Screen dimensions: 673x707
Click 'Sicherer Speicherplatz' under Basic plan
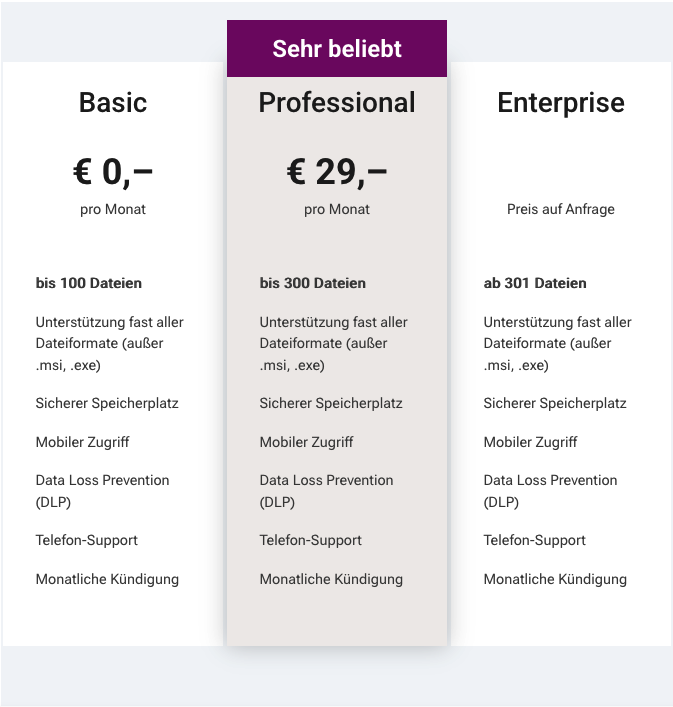coord(107,403)
